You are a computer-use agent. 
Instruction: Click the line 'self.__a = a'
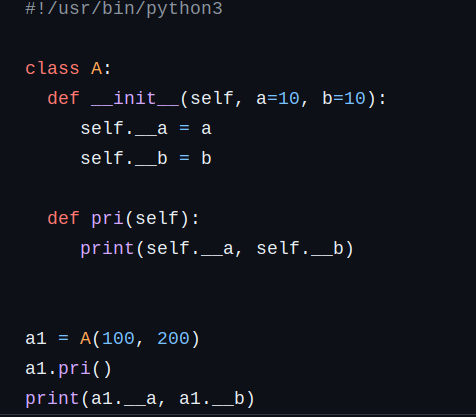pos(146,128)
